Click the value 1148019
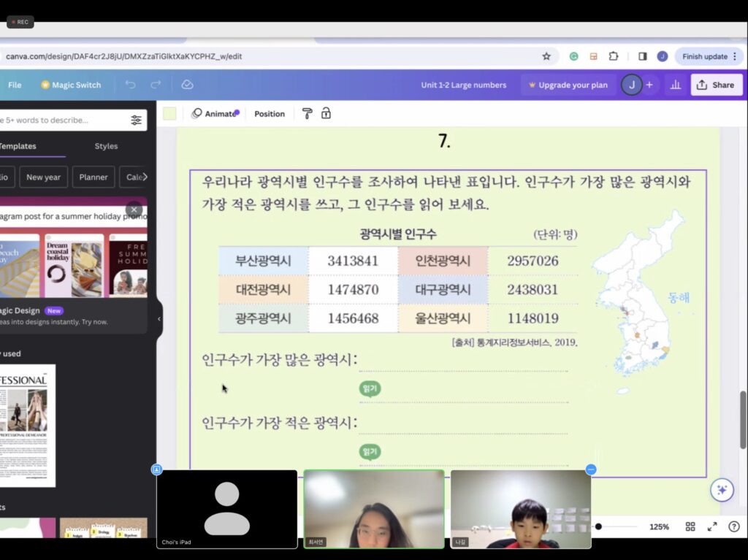Image resolution: width=748 pixels, height=560 pixels. tap(533, 318)
